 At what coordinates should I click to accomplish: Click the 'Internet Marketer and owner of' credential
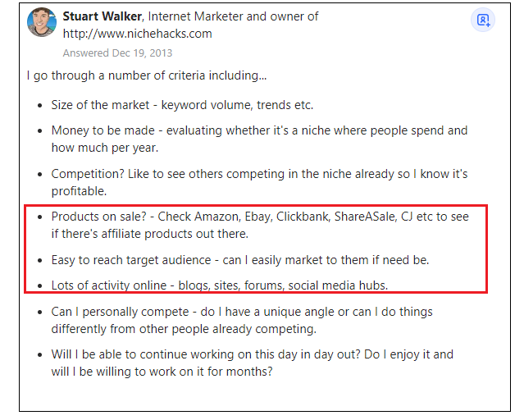(233, 16)
